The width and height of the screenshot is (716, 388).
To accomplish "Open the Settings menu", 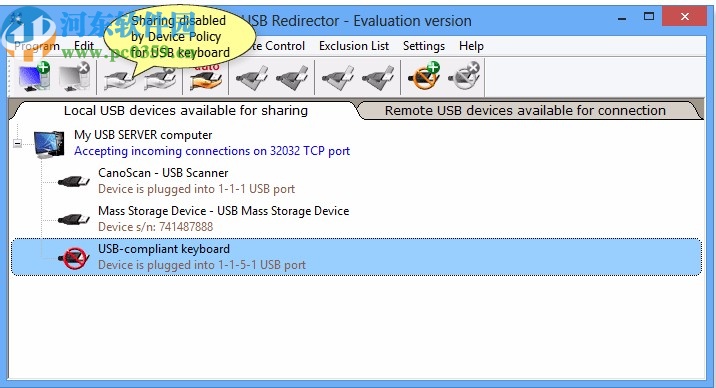I will coord(424,46).
